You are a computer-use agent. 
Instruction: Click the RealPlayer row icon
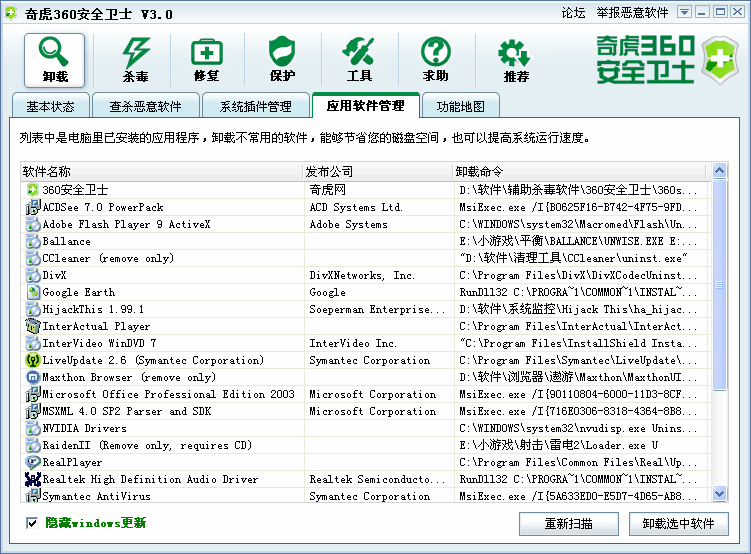point(33,462)
